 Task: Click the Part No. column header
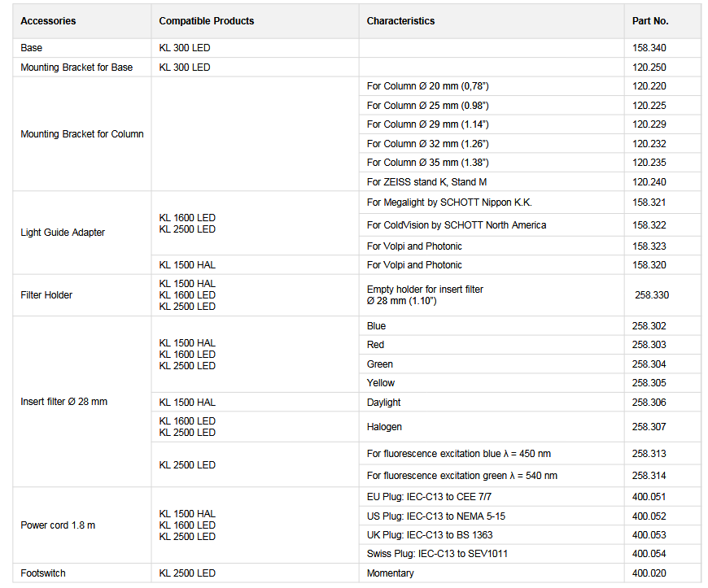650,21
